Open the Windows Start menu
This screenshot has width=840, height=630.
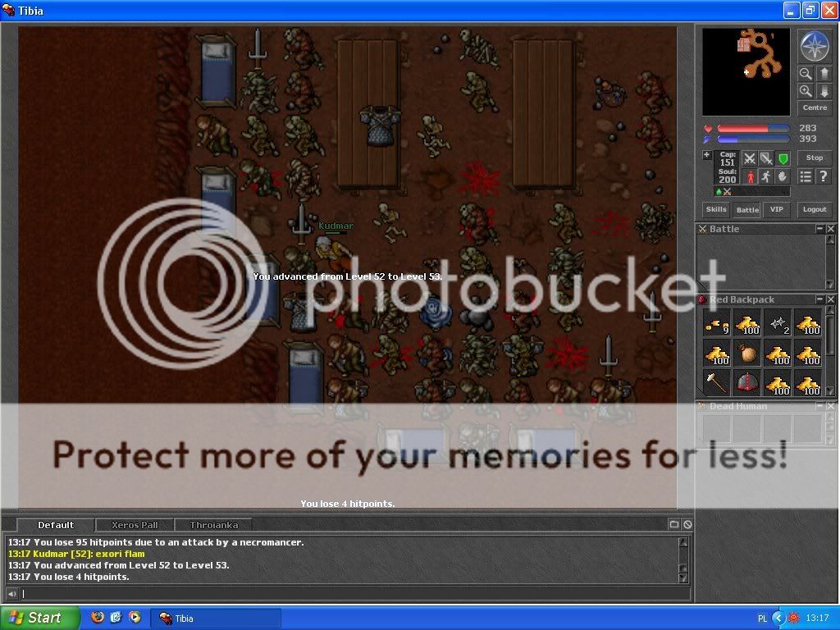(x=39, y=618)
